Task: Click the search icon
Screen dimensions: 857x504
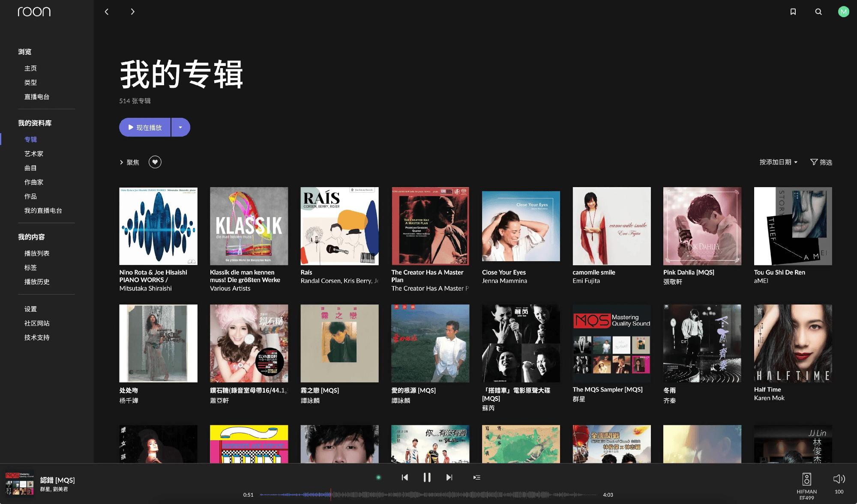Action: 818,11
